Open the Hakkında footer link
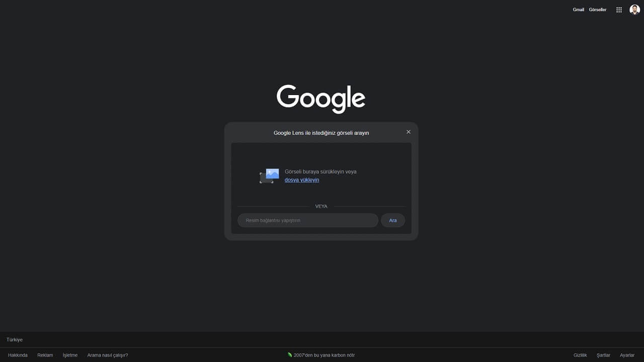Image resolution: width=644 pixels, height=362 pixels. click(18, 355)
